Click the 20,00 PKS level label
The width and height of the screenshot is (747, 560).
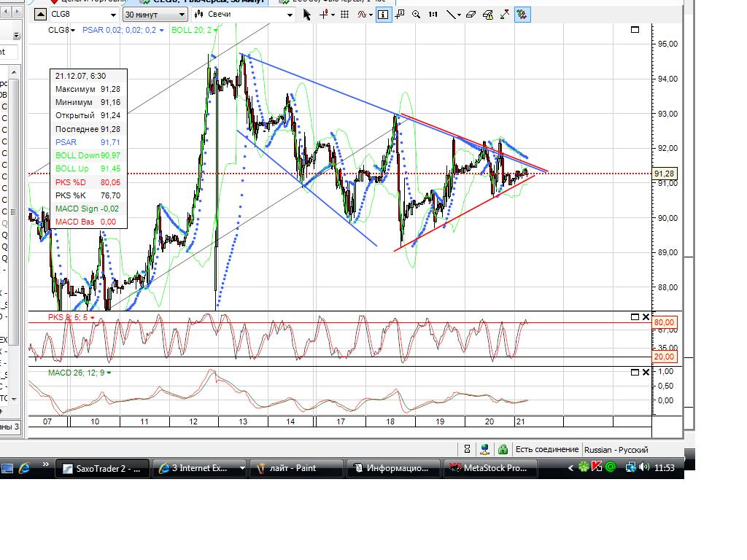pyautogui.click(x=664, y=357)
